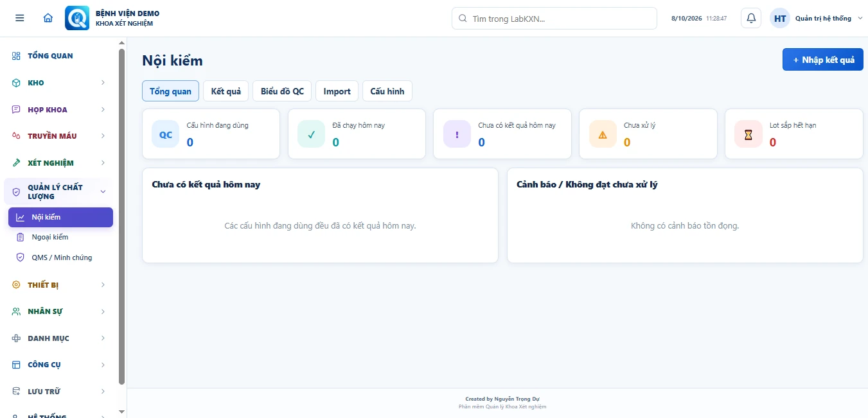Click the hourglass icon on Lot sắp hết hạn card
The width and height of the screenshot is (868, 418).
(x=748, y=135)
